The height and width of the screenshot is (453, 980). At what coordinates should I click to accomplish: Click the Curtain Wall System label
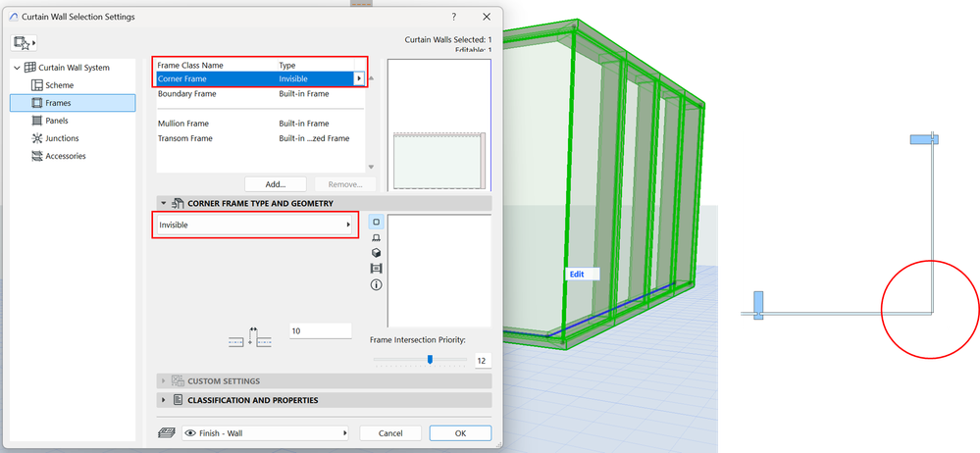click(74, 68)
